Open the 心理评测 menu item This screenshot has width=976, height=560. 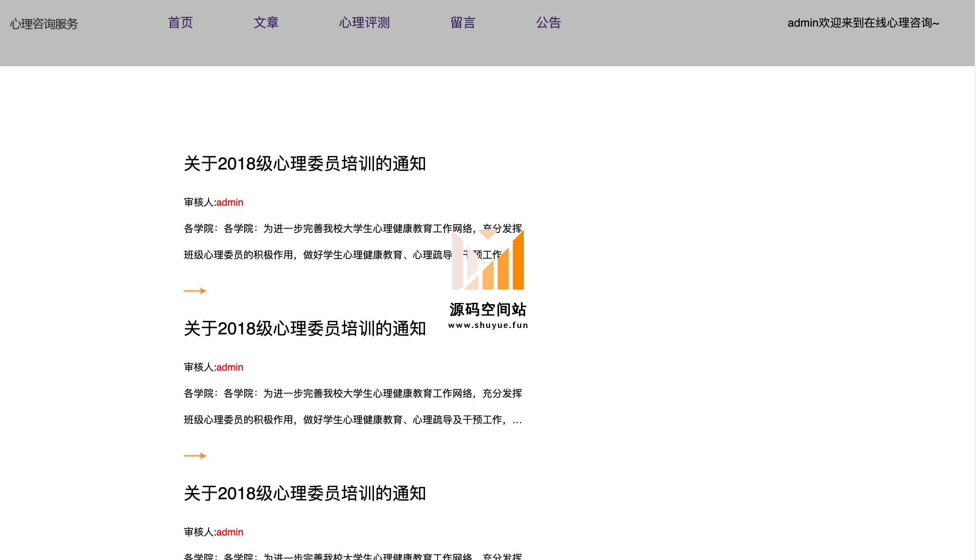364,23
